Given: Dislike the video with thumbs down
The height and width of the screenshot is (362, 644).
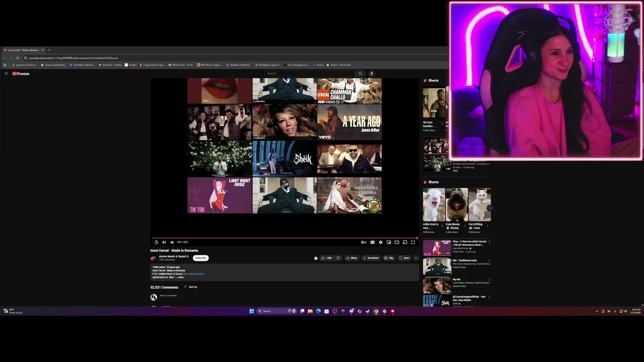Looking at the screenshot, I should [338, 258].
